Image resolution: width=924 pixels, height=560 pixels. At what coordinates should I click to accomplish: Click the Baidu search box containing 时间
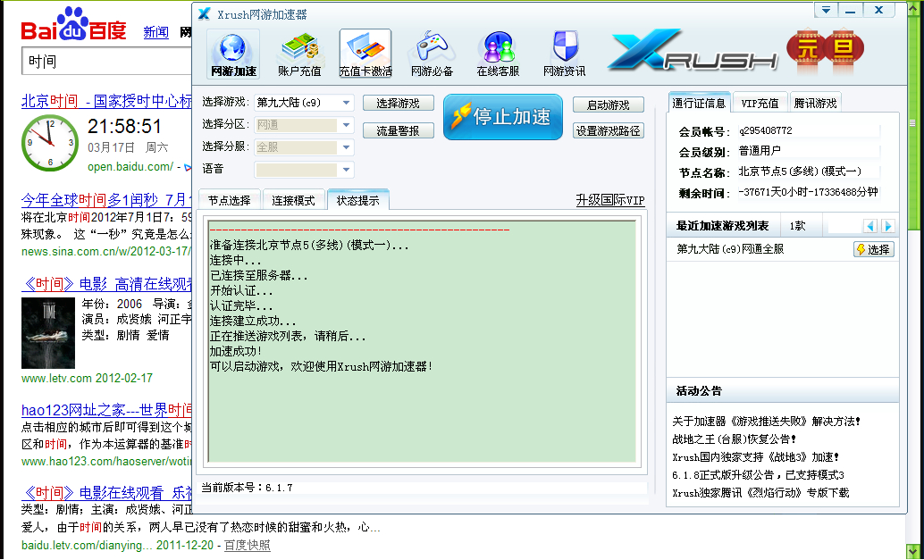tap(108, 62)
